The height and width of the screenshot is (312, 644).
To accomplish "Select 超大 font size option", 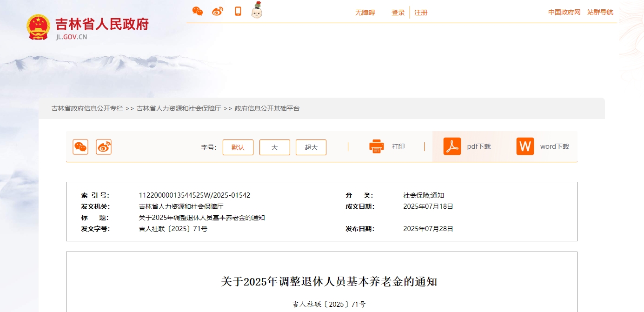I will tap(311, 147).
